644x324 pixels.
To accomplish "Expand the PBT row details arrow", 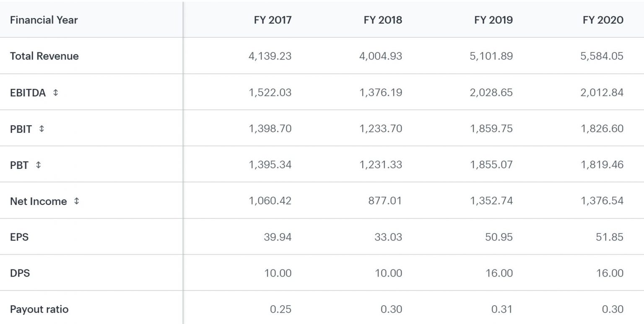I will pos(39,165).
